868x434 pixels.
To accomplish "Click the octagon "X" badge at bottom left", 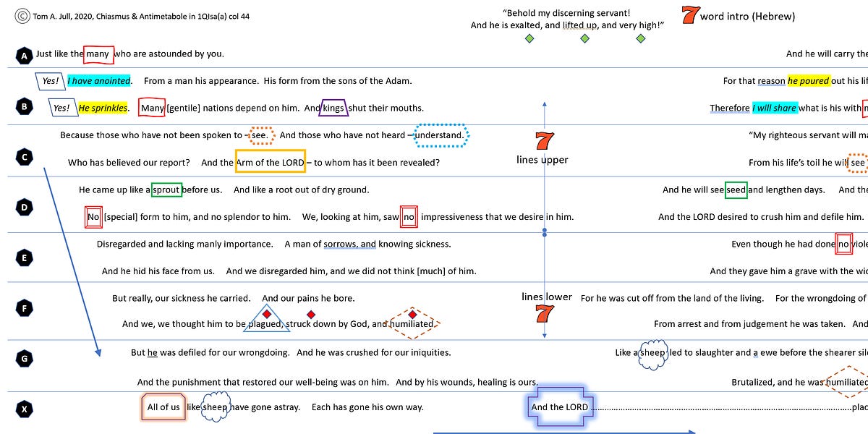I will (x=25, y=409).
